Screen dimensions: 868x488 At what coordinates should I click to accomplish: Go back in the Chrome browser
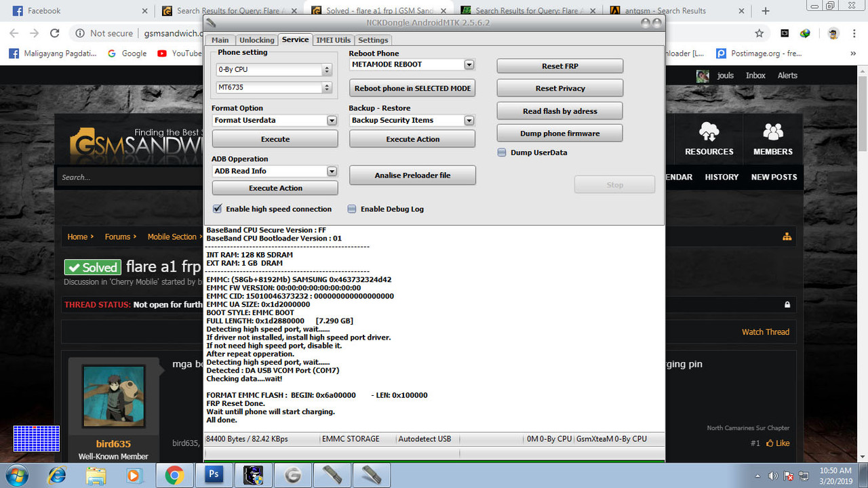(14, 33)
